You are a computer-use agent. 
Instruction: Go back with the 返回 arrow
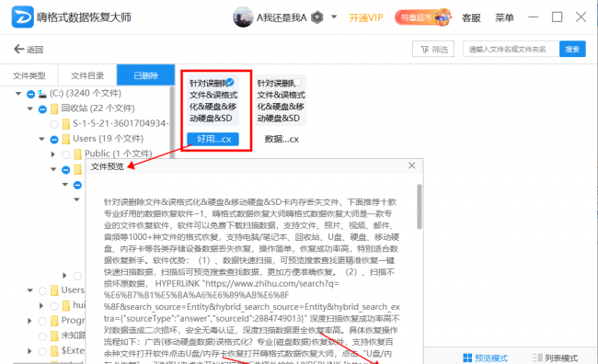pos(29,49)
